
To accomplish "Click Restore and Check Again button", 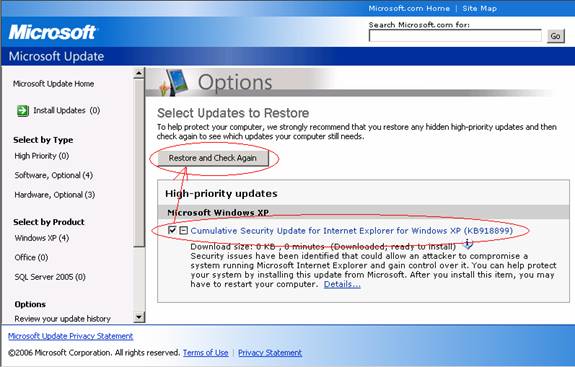I will [x=213, y=158].
